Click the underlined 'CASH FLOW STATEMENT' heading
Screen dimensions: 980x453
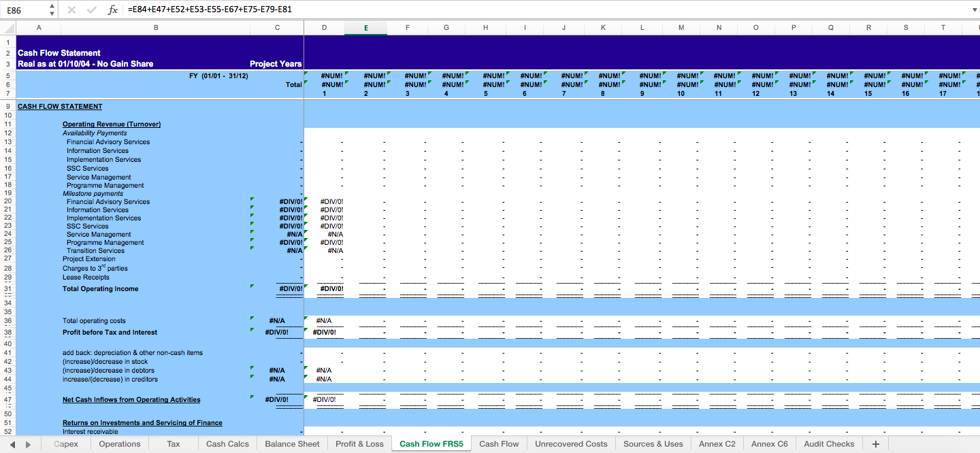pos(60,107)
